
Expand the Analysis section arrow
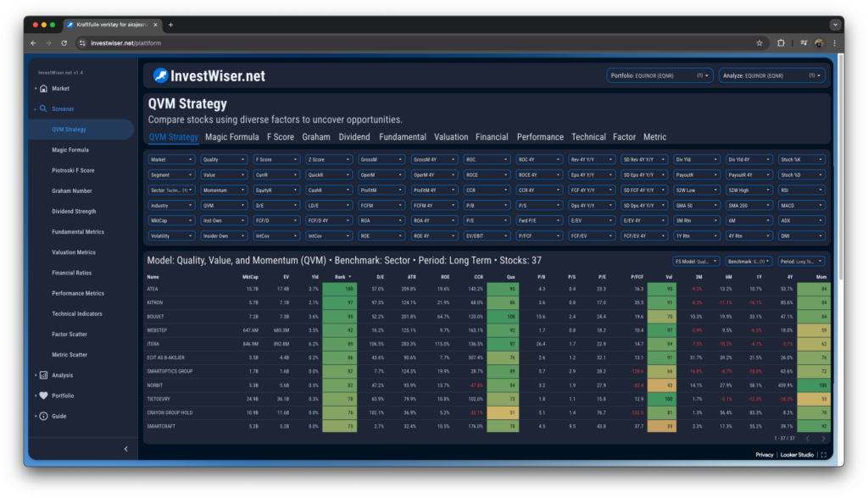(x=36, y=375)
